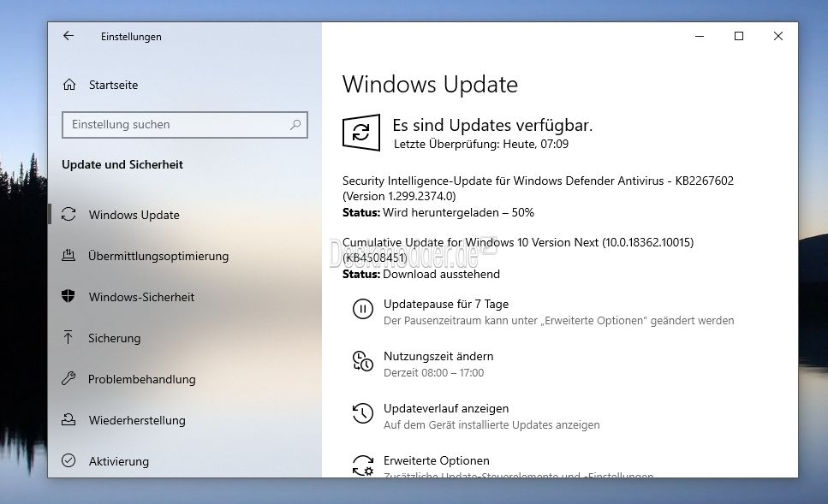Click the pause icon for Updatepause
Screen dimensions: 828x504
pyautogui.click(x=363, y=309)
